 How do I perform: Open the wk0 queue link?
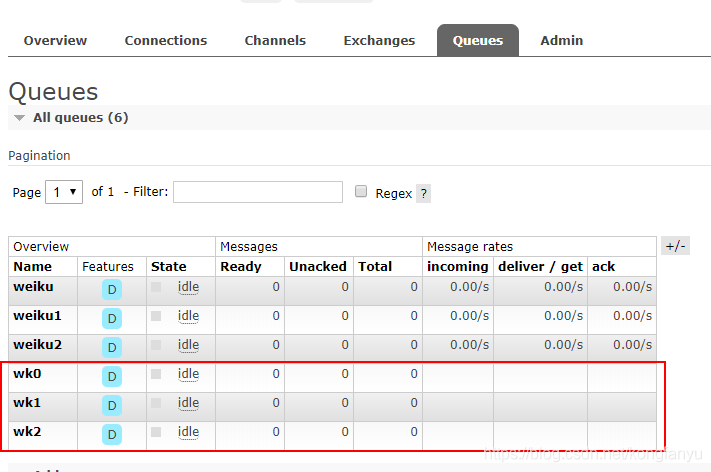pyautogui.click(x=27, y=374)
